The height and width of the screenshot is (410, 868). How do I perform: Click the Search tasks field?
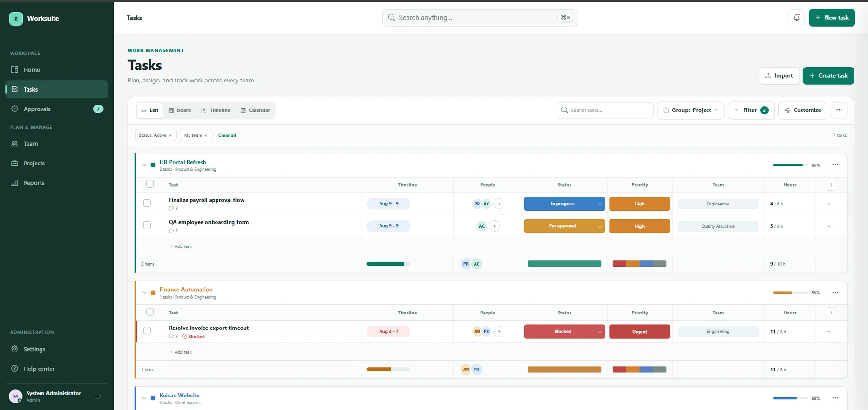(605, 110)
